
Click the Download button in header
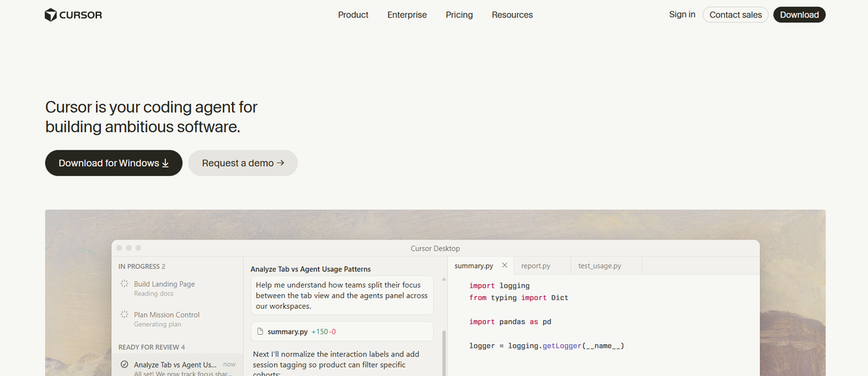[x=799, y=14]
